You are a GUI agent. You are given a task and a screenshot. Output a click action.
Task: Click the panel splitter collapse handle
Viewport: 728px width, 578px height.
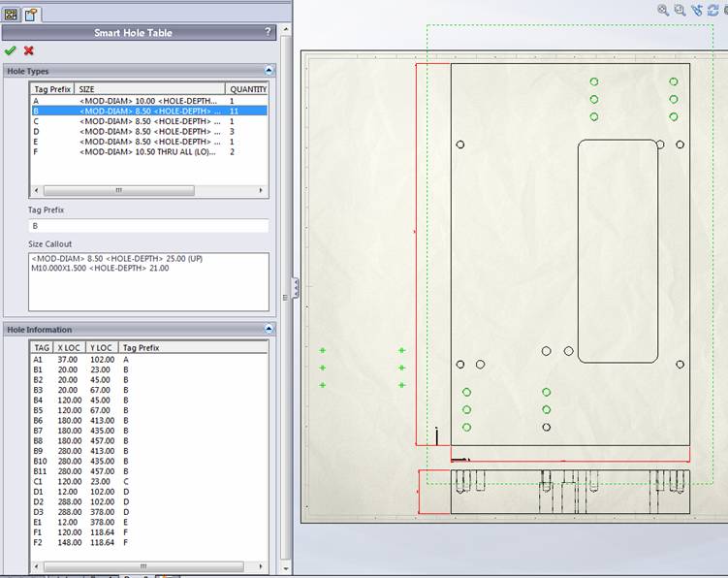(x=295, y=288)
